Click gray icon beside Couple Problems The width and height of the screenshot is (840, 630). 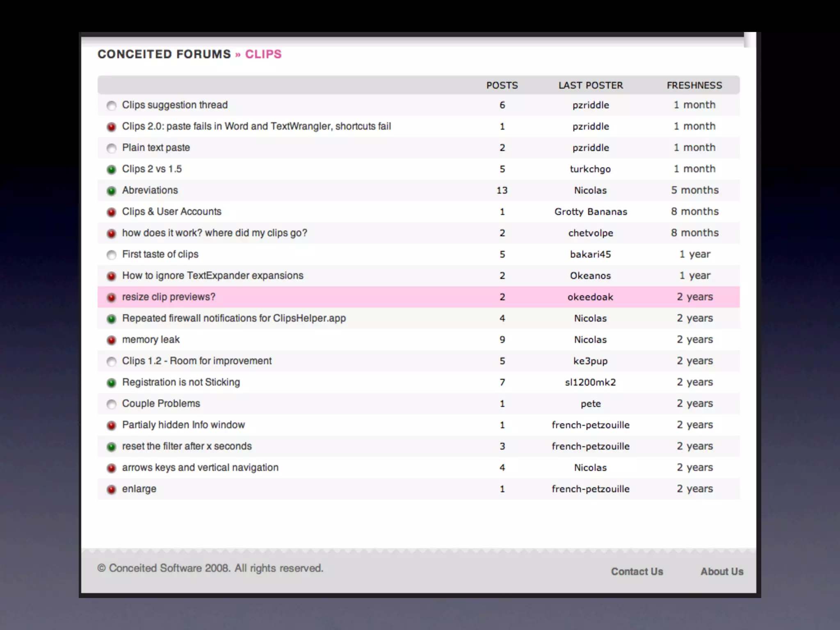[x=111, y=404]
